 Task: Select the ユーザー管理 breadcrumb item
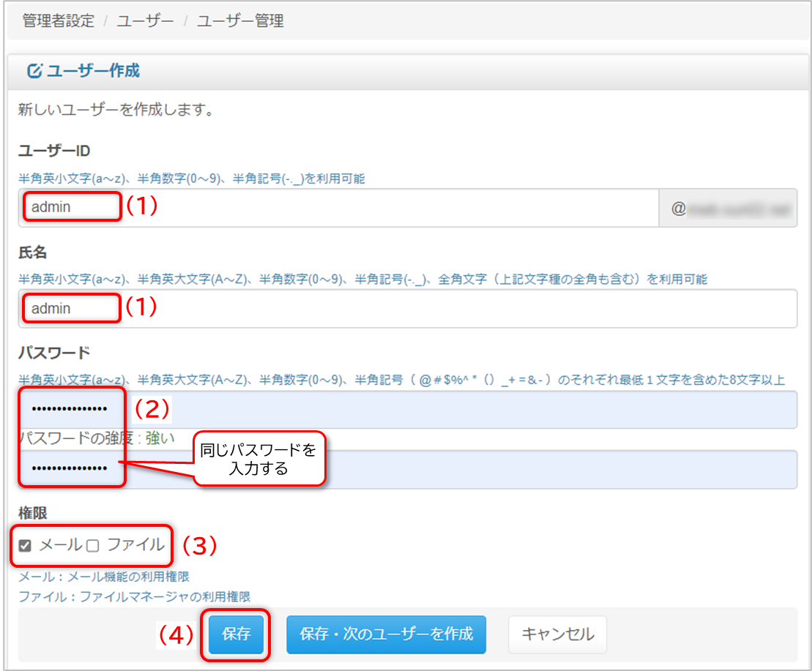coord(240,21)
